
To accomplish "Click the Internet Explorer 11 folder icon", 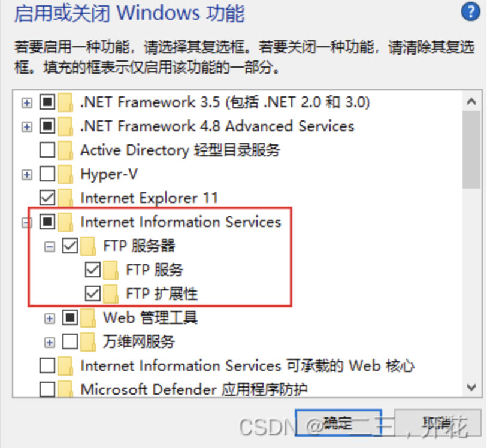I will coord(65,198).
